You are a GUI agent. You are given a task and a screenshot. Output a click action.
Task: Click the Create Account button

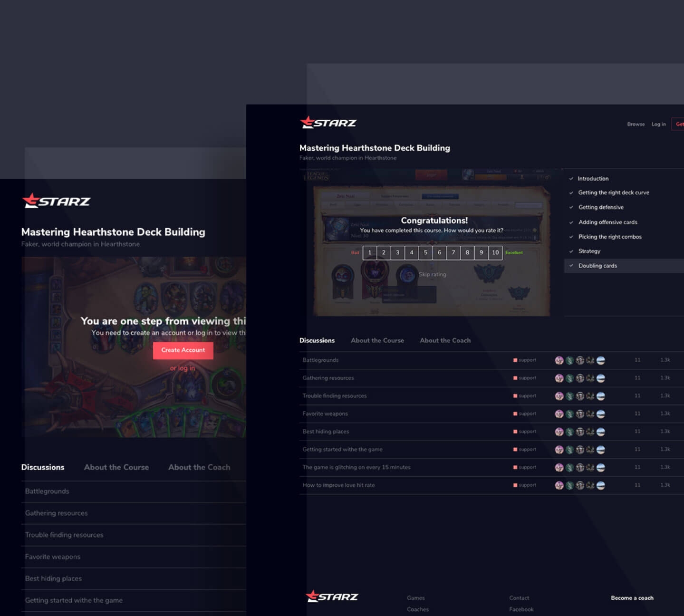pyautogui.click(x=183, y=350)
